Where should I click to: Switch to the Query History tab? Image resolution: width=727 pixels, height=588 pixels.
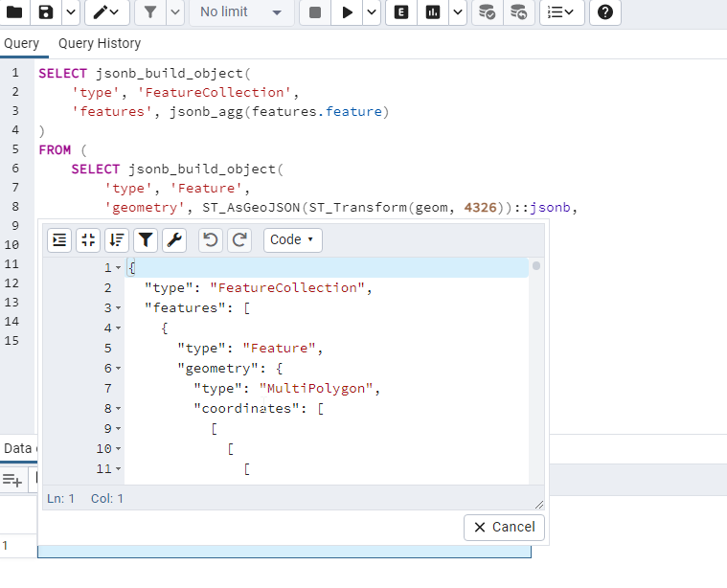[x=100, y=44]
